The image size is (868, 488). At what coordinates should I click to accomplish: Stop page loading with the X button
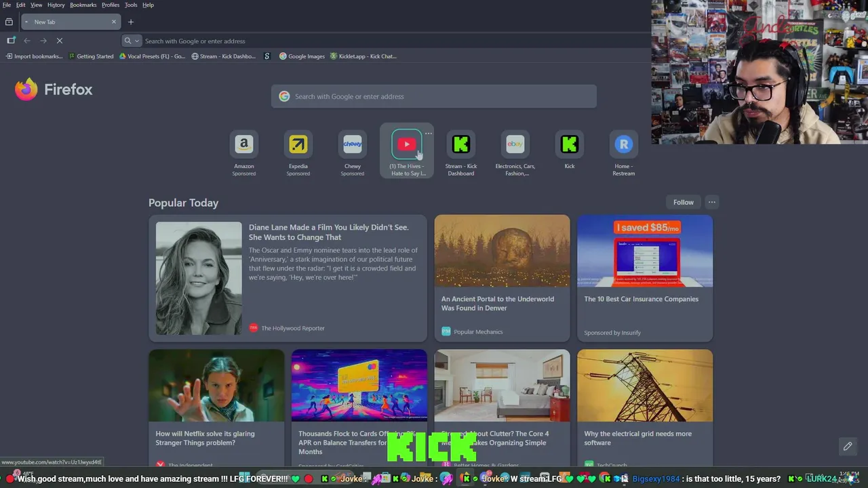[x=60, y=41]
